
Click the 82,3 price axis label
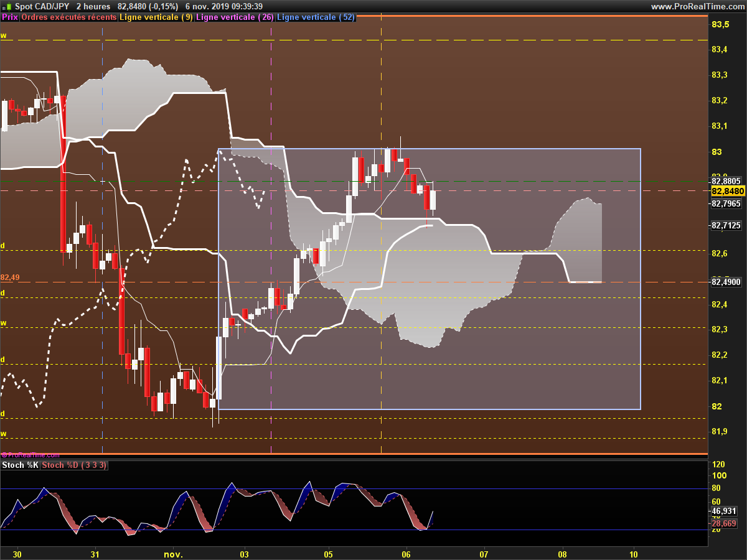point(720,330)
